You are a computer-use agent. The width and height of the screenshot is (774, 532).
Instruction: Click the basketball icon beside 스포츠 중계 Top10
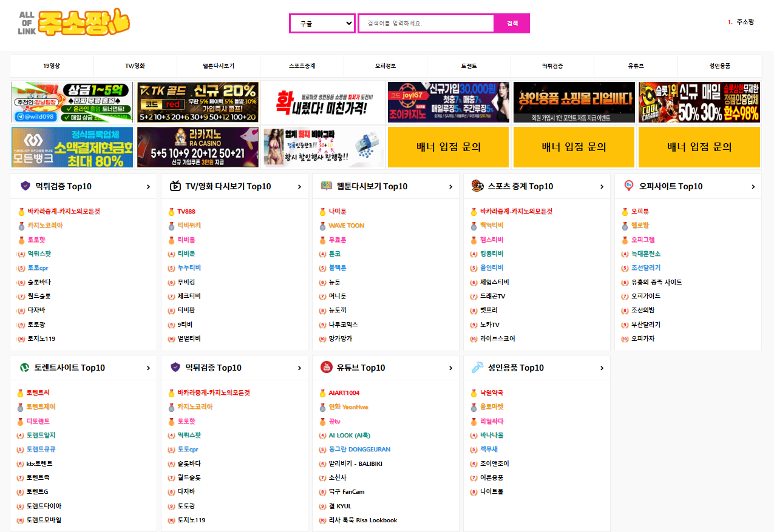pos(477,186)
